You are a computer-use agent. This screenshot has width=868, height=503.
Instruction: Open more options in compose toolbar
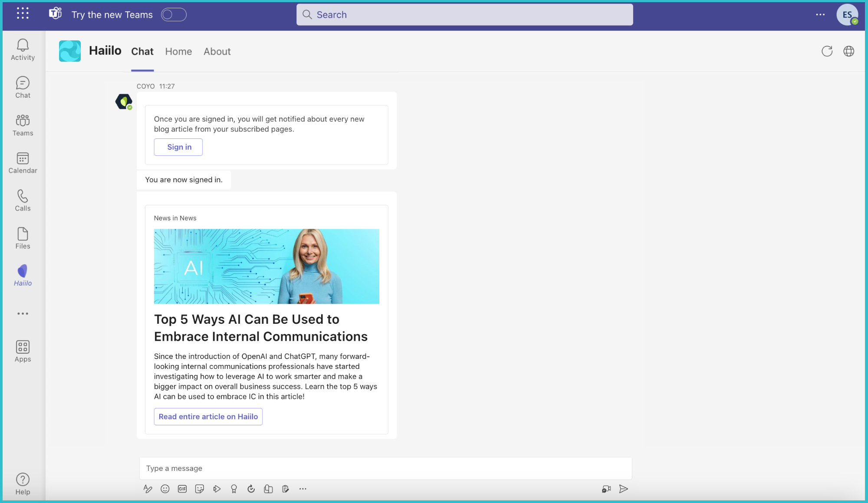coord(302,489)
